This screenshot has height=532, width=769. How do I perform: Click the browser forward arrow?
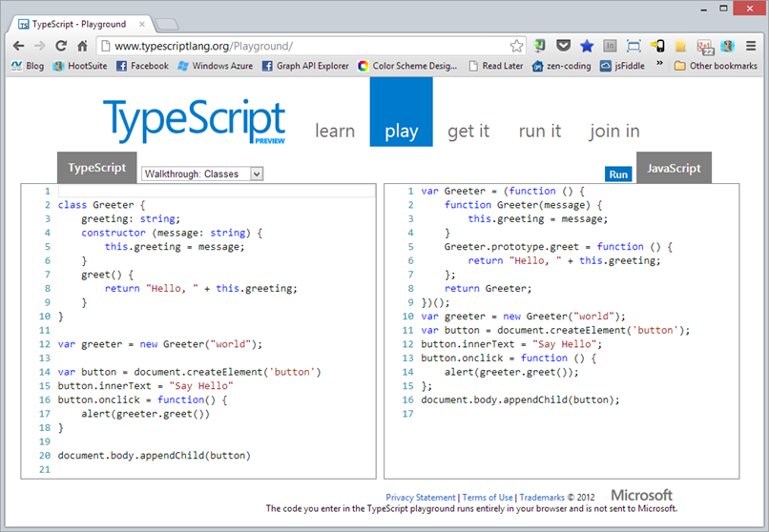point(40,46)
